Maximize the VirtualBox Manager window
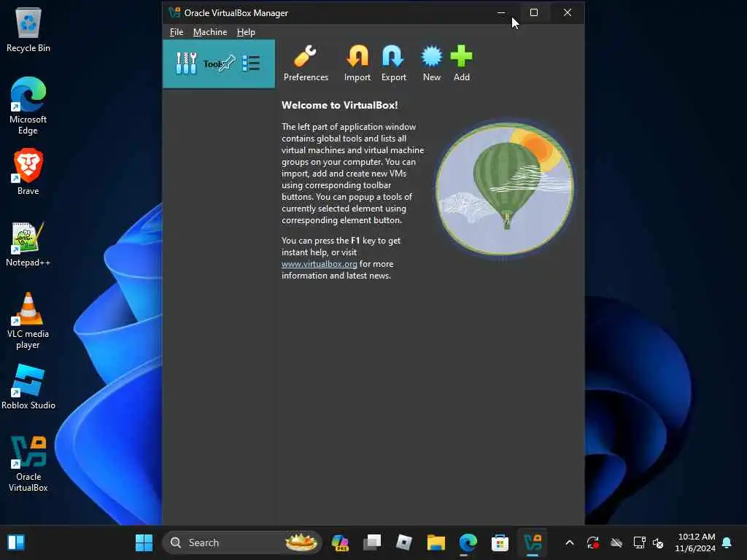The image size is (747, 560). [534, 13]
